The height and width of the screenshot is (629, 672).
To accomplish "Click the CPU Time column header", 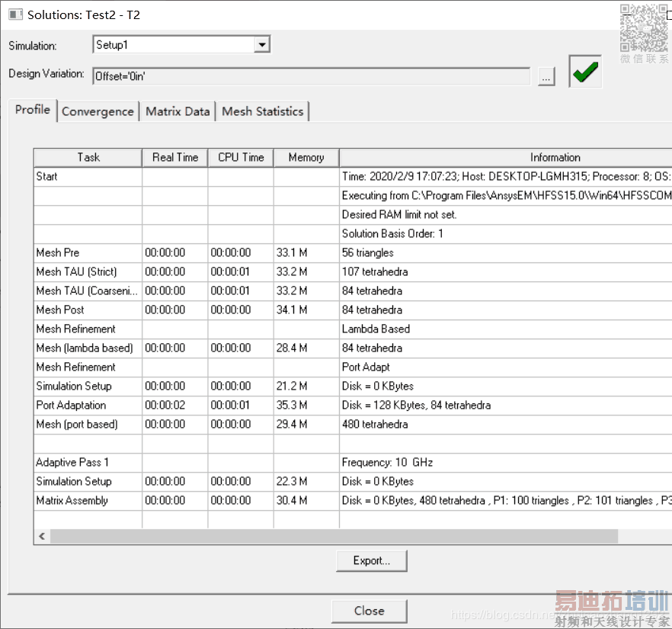I will 241,157.
